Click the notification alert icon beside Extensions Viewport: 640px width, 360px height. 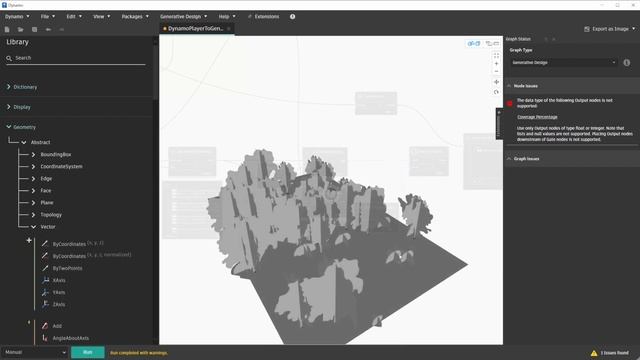(293, 17)
